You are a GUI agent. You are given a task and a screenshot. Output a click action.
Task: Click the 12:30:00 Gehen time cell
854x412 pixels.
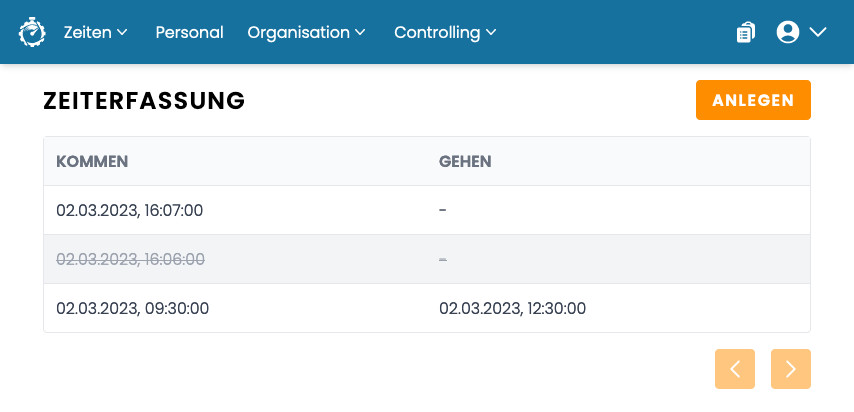[513, 308]
